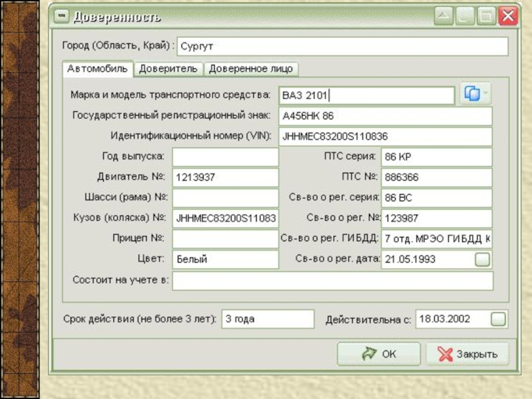The width and height of the screenshot is (532, 399).
Task: Select the Автомобиль tab
Action: tap(98, 69)
